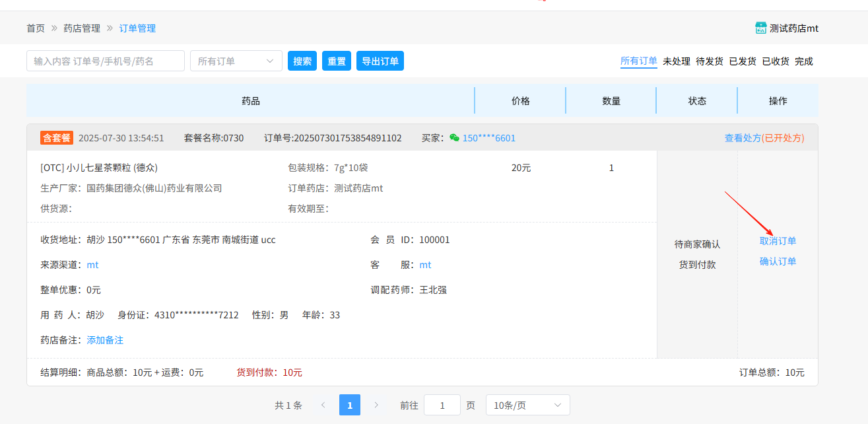This screenshot has width=868, height=424.
Task: Click the 套餐名称:0730 text
Action: coord(214,138)
